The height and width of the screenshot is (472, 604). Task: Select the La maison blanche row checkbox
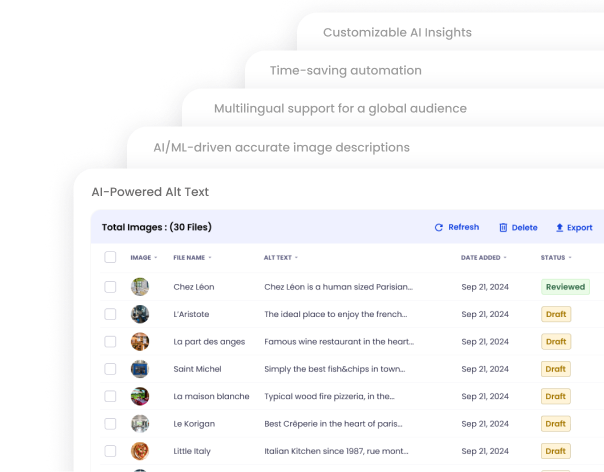[110, 396]
